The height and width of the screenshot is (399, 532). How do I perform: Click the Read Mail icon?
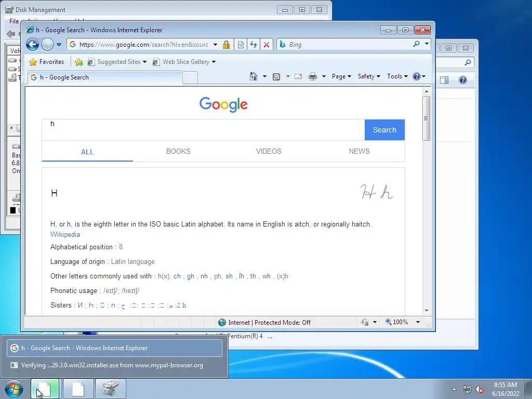point(298,76)
